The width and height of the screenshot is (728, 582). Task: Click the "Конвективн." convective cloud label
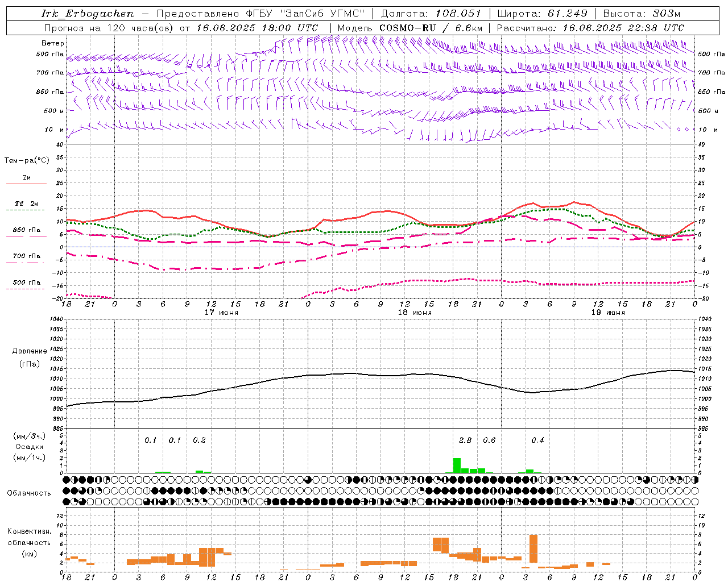29,532
